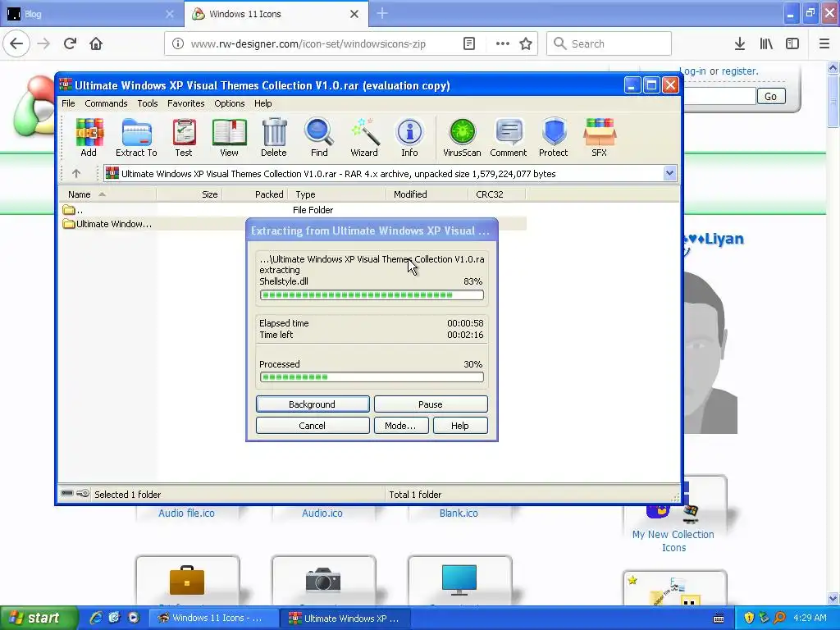Open My New Collection Icons link
This screenshot has height=630, width=840.
point(673,541)
